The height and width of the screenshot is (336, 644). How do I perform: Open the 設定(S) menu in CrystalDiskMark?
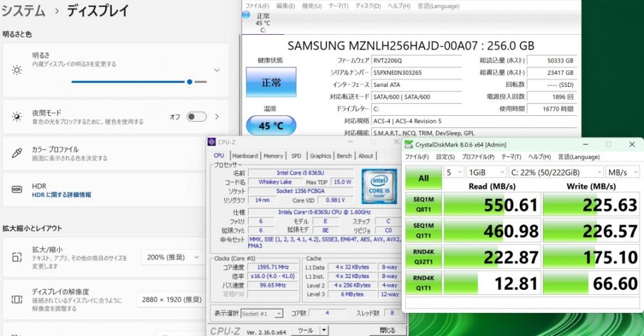(x=445, y=156)
